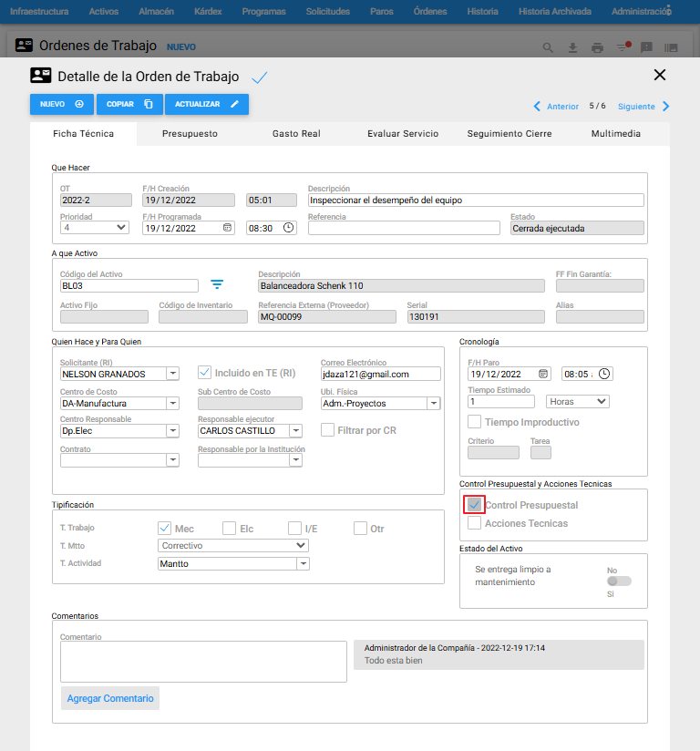Expand the Centro Responsable Dp.Elec dropdown
Viewport: 700px width, 751px height.
point(173,430)
